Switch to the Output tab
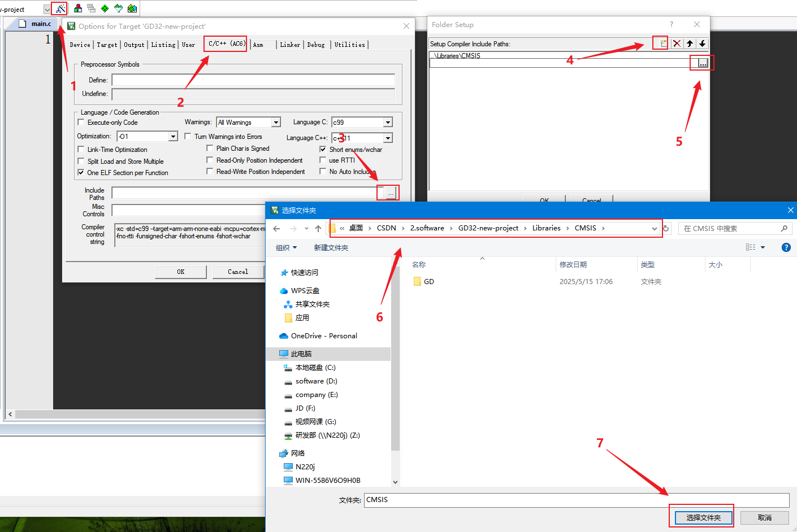Image resolution: width=797 pixels, height=532 pixels. (134, 45)
